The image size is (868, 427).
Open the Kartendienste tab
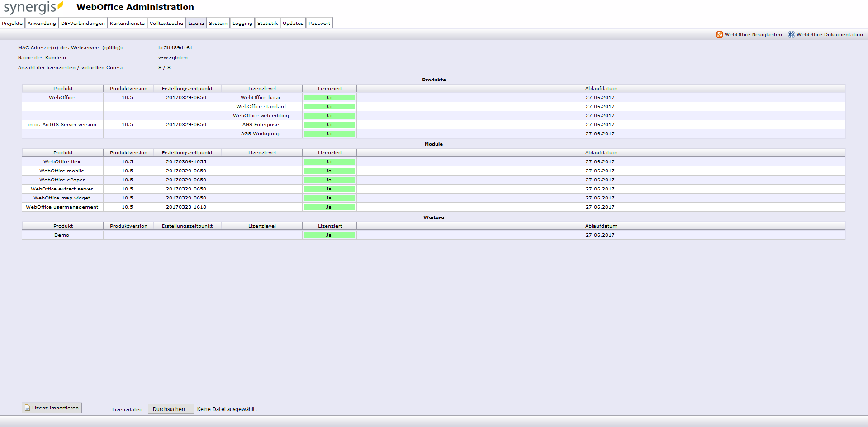(x=127, y=23)
